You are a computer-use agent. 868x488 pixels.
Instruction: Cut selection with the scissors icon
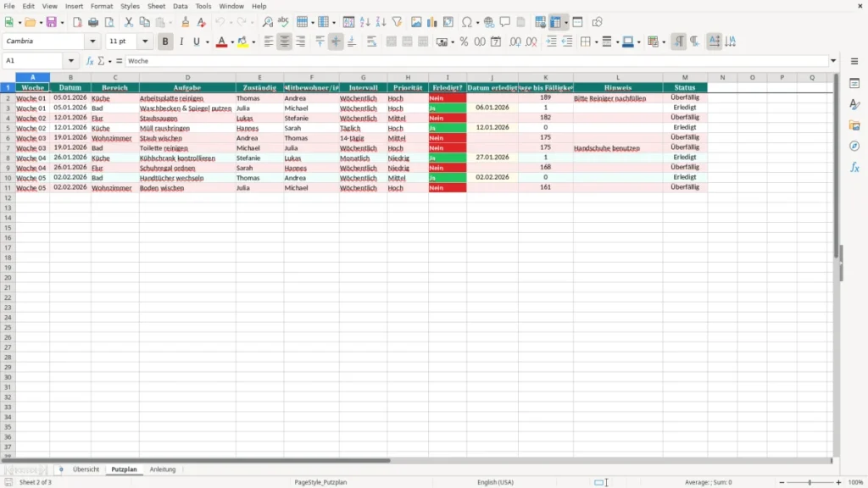click(129, 22)
